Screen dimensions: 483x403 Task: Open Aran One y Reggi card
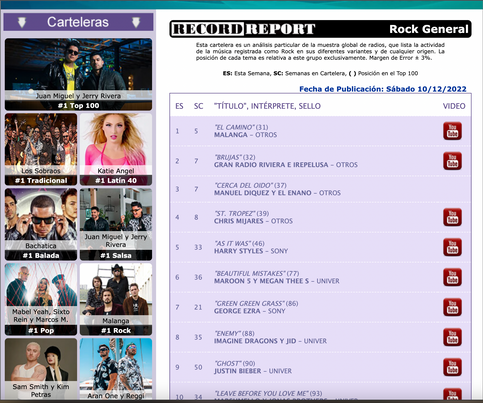click(116, 369)
